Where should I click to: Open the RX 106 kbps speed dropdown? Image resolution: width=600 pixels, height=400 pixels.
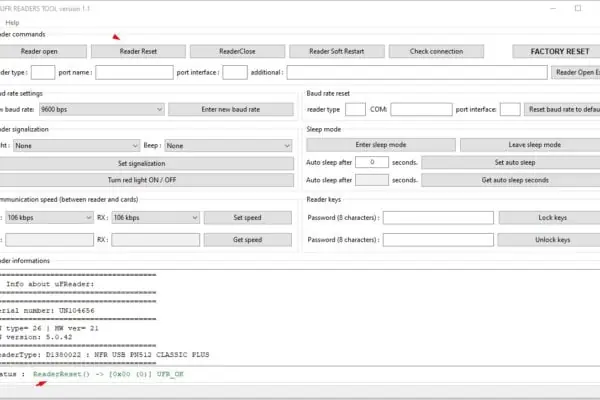155,217
